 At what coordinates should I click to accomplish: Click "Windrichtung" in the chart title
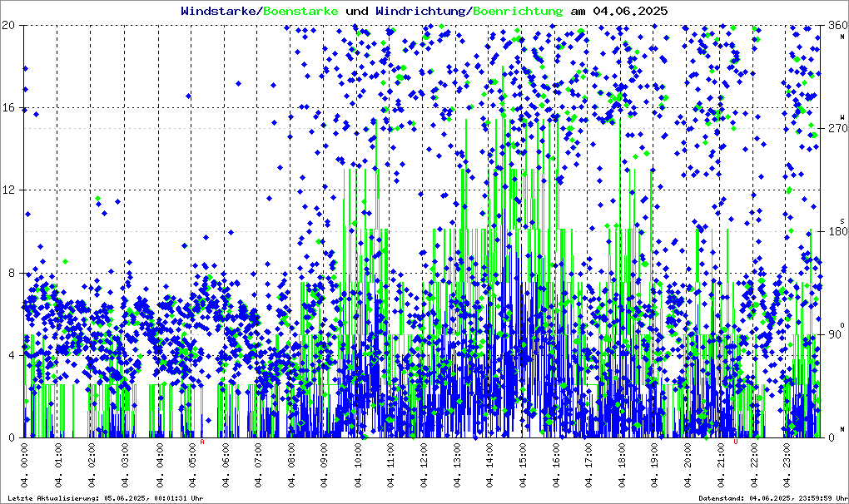tap(420, 12)
